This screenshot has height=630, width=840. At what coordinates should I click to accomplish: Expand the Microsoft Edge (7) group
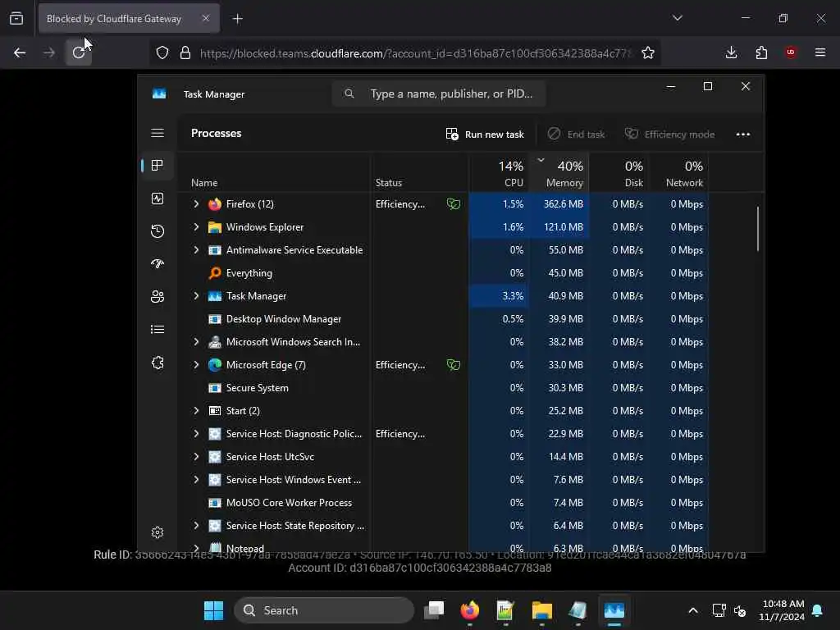point(196,365)
